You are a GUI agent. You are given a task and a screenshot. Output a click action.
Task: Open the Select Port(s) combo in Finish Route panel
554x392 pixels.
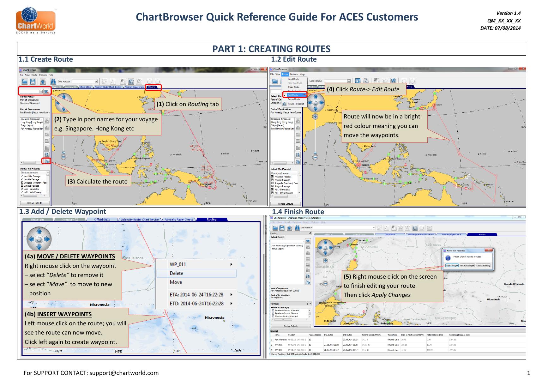point(303,241)
